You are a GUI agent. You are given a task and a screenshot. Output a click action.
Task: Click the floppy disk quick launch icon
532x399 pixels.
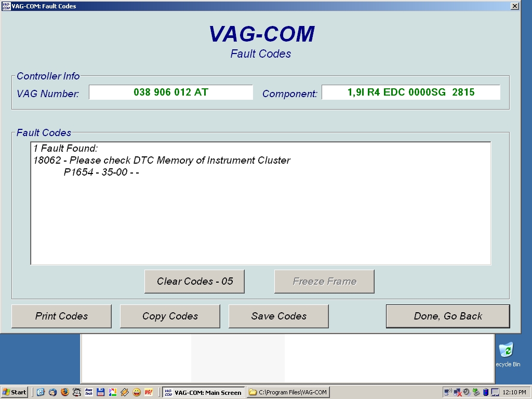click(x=100, y=392)
